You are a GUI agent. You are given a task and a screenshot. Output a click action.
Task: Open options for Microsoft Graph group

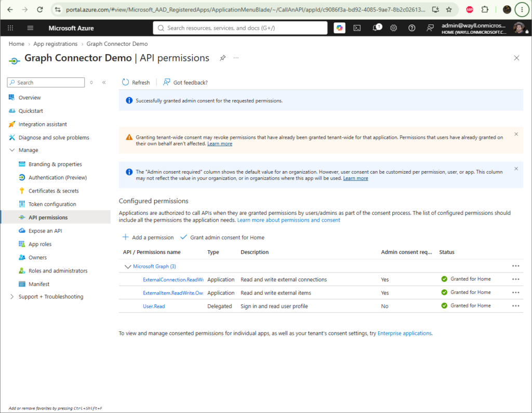coord(516,266)
